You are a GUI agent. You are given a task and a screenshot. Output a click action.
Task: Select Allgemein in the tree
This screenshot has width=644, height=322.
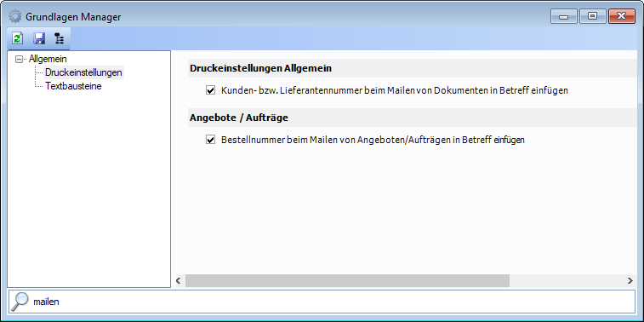click(x=48, y=59)
